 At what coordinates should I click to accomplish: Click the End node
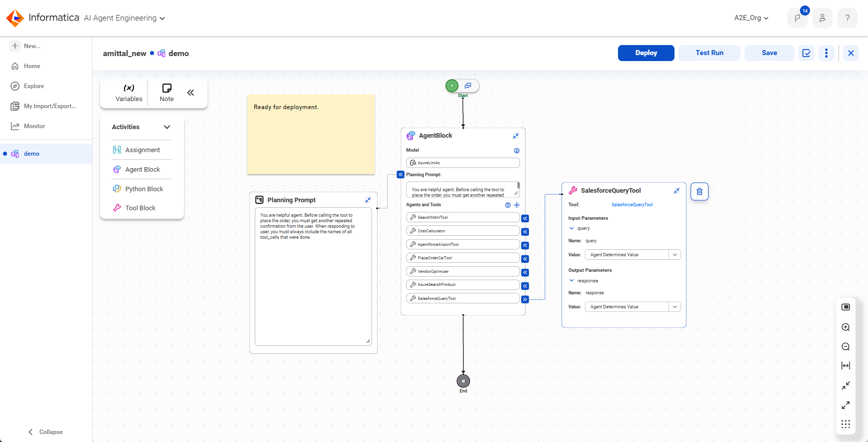point(463,381)
